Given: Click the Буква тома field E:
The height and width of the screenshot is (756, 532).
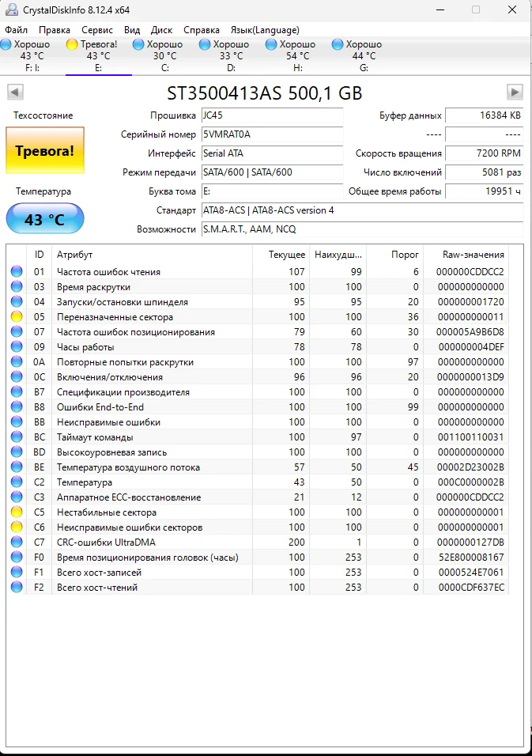Looking at the screenshot, I should pos(272,191).
